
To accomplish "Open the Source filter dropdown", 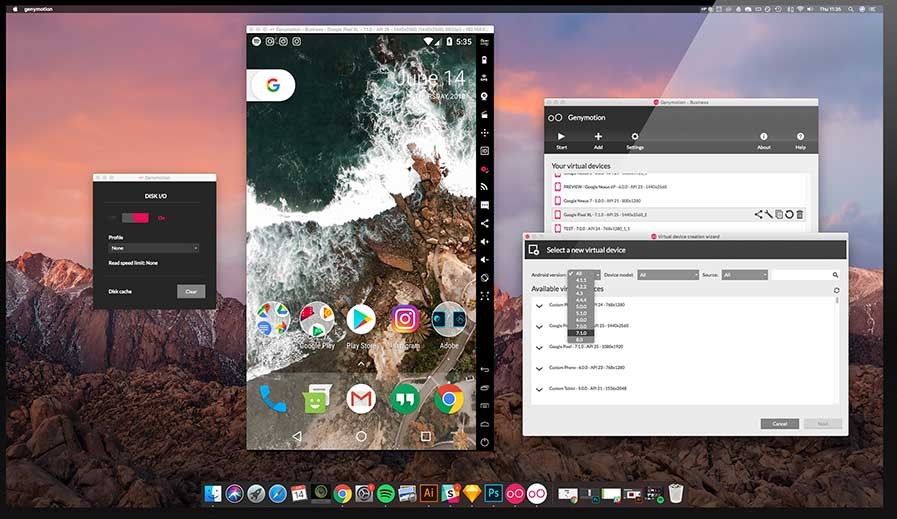I will point(745,274).
